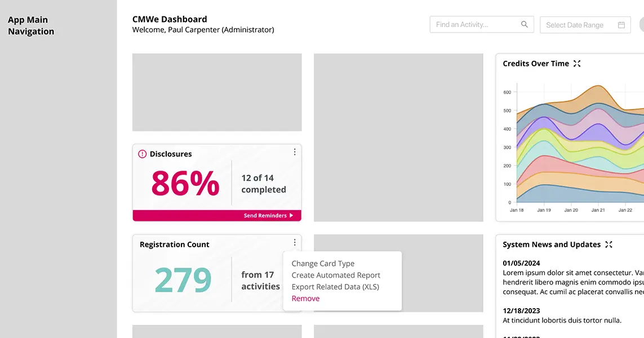
Task: Open the 01/05/2024 news entry
Action: 521,263
